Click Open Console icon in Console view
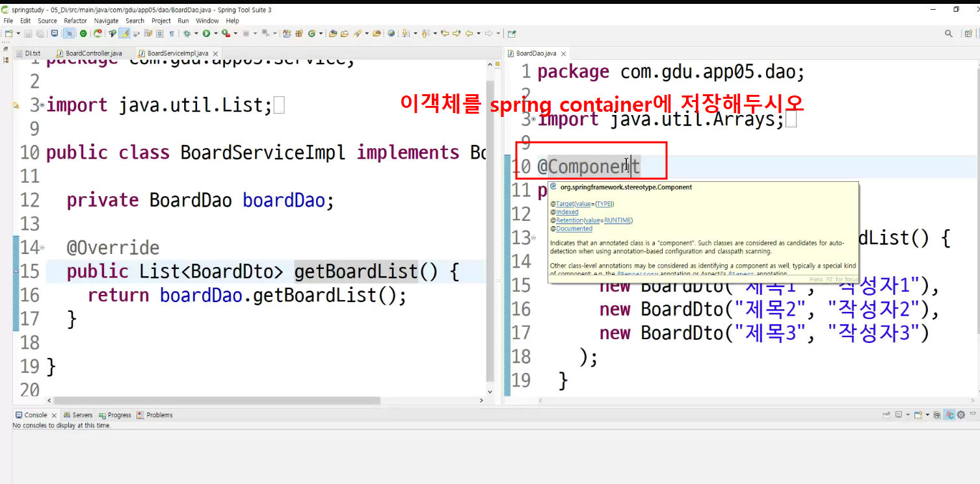980x484 pixels. pos(918,415)
